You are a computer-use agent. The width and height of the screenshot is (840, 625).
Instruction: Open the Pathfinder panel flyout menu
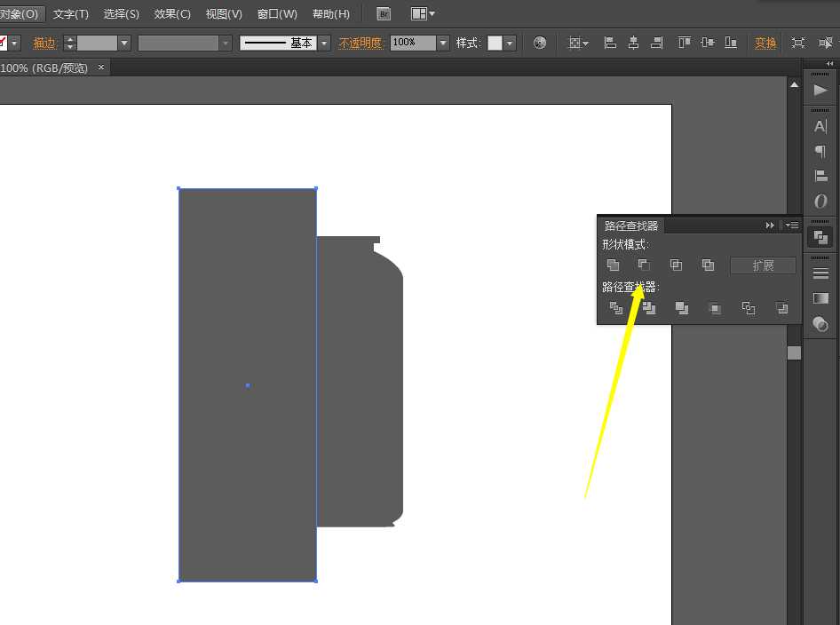tap(792, 225)
